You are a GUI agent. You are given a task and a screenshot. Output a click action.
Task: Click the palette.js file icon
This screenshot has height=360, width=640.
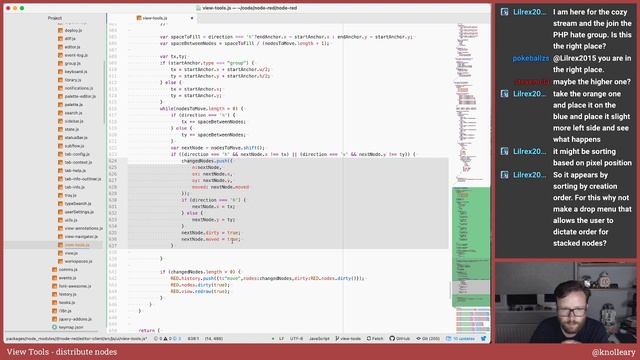pos(60,104)
